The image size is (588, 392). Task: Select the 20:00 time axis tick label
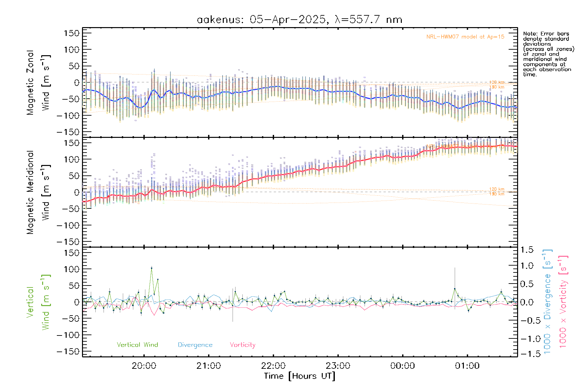point(144,366)
